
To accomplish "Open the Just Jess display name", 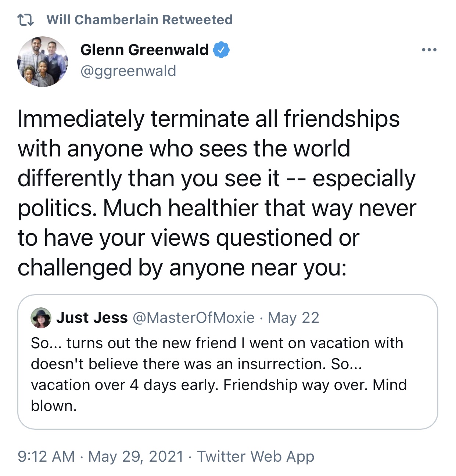I will 92,318.
